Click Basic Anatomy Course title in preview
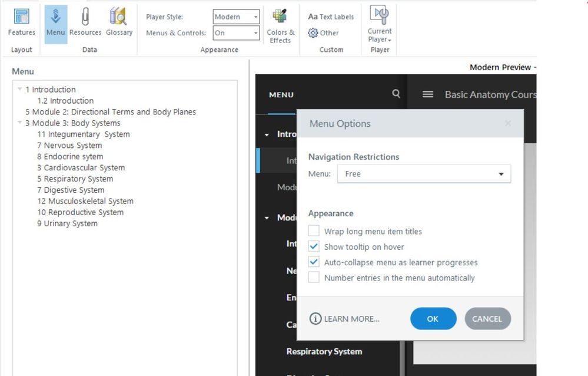Viewport: 588px width, 376px height. 490,95
